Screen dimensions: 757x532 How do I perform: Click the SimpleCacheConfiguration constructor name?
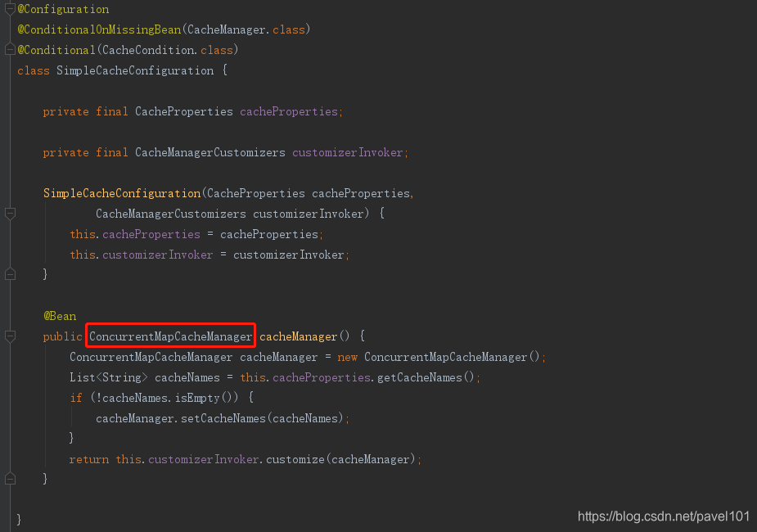coord(122,193)
